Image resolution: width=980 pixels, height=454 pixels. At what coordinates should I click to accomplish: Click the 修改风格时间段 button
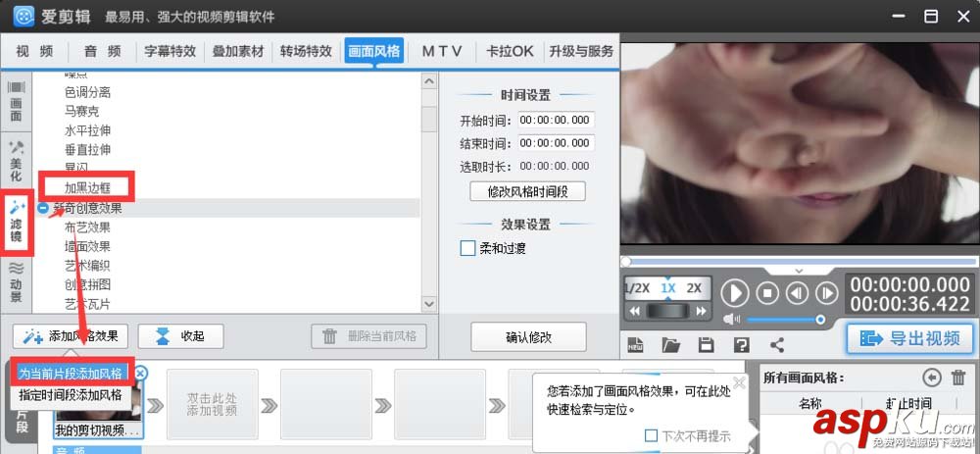(527, 191)
